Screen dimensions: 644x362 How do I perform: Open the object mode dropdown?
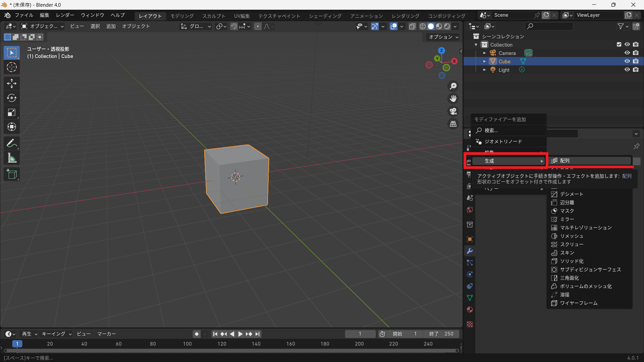tap(43, 26)
